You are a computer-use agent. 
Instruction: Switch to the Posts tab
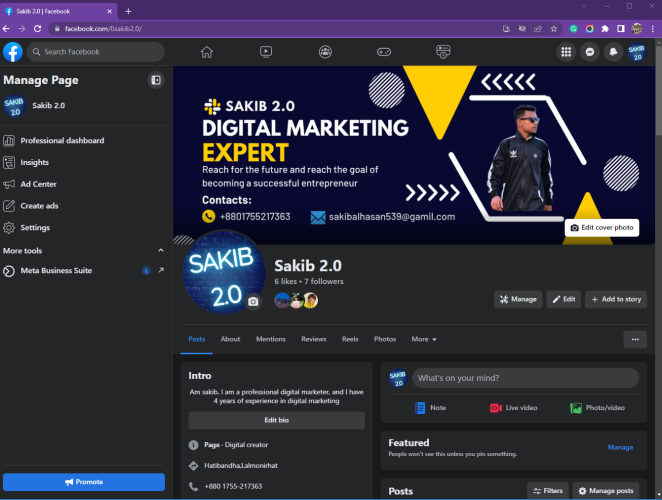coord(197,339)
